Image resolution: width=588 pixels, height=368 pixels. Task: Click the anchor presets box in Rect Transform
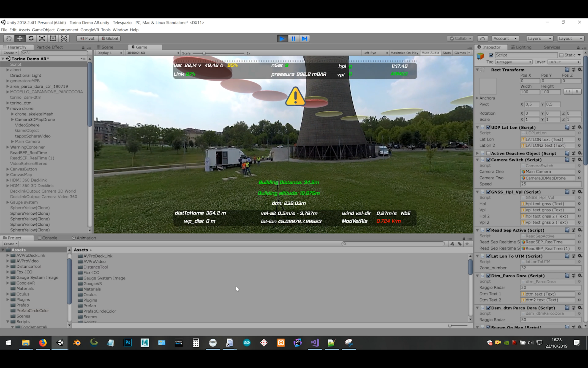click(488, 86)
